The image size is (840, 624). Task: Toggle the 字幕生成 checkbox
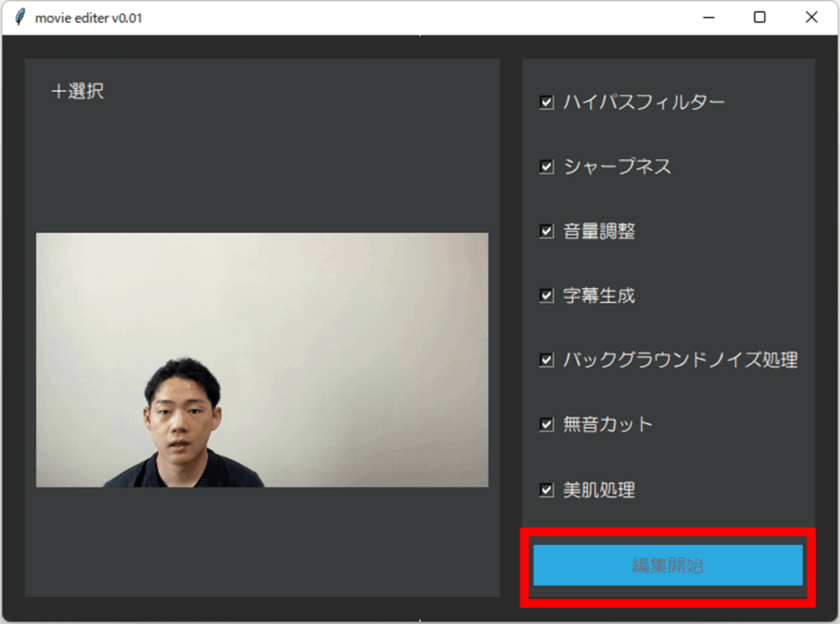point(547,296)
